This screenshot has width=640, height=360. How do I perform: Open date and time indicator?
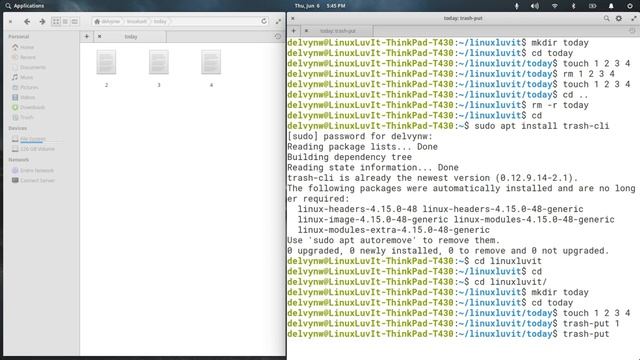[320, 6]
